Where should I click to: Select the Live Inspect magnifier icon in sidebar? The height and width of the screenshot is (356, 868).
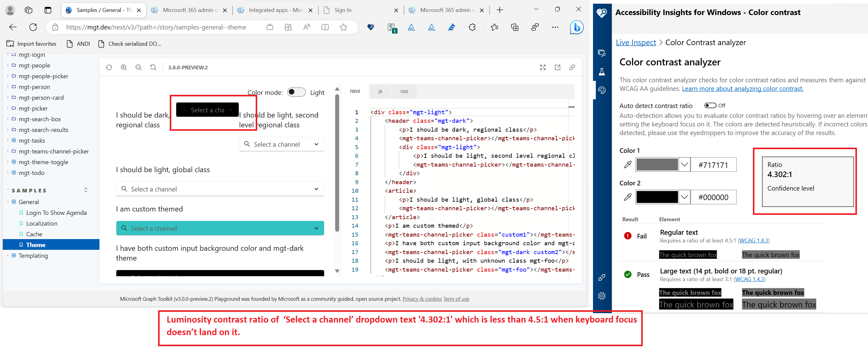coord(602,53)
